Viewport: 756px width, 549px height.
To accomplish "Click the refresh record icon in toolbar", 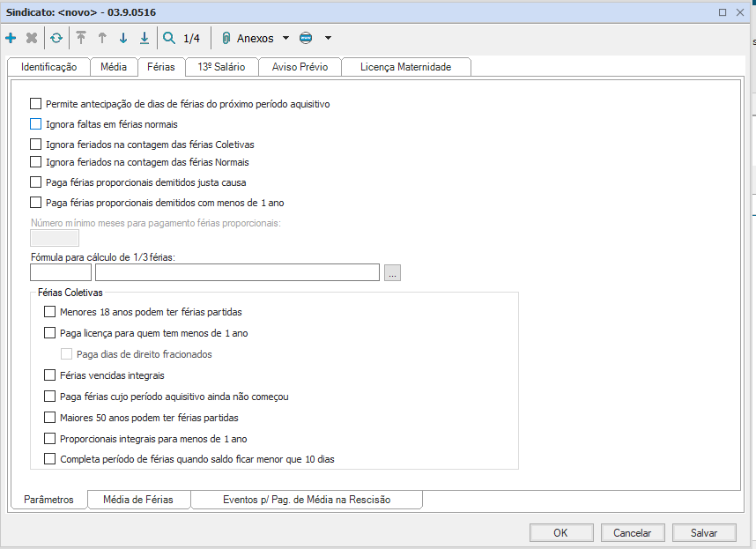I will tap(56, 38).
